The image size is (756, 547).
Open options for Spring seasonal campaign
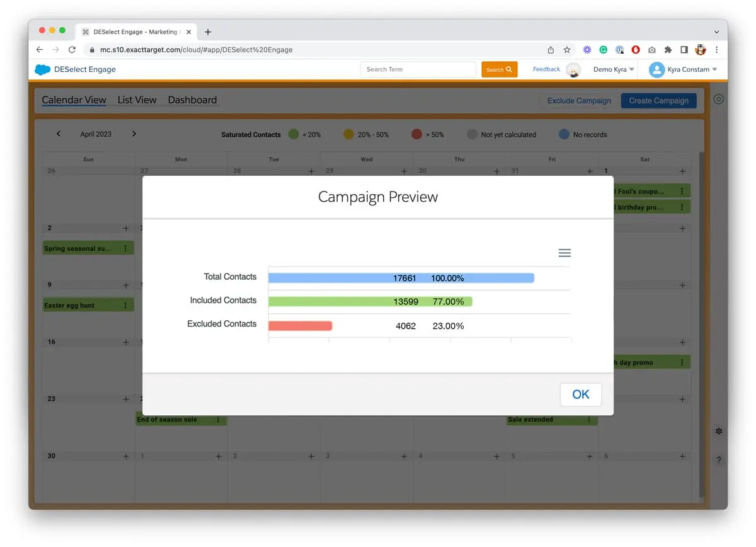[x=125, y=248]
